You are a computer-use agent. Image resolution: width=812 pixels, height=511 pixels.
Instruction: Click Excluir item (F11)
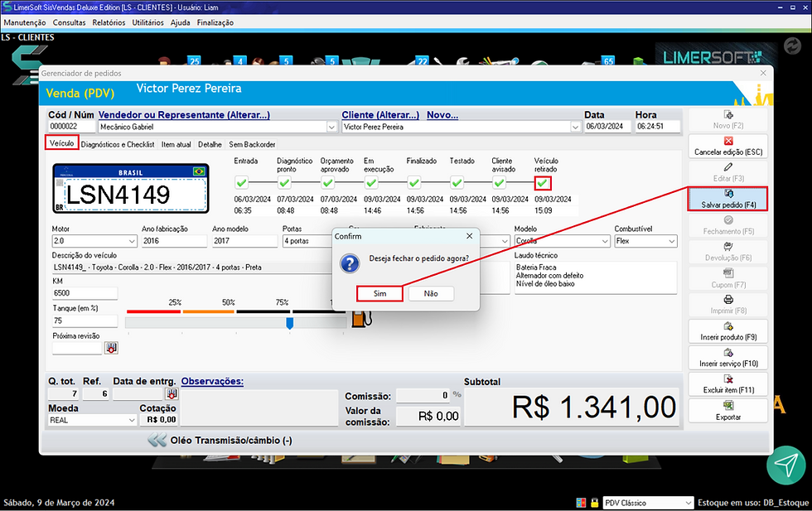click(727, 383)
